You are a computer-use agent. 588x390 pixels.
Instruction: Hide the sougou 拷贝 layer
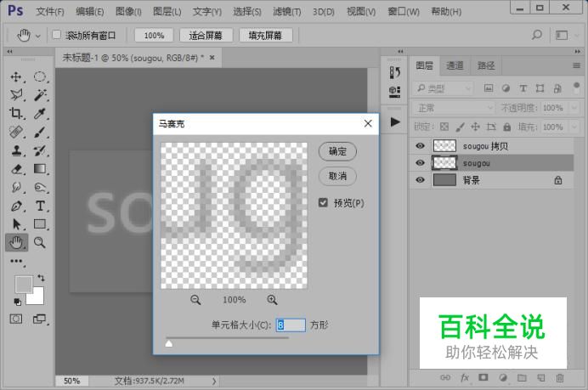(x=421, y=146)
